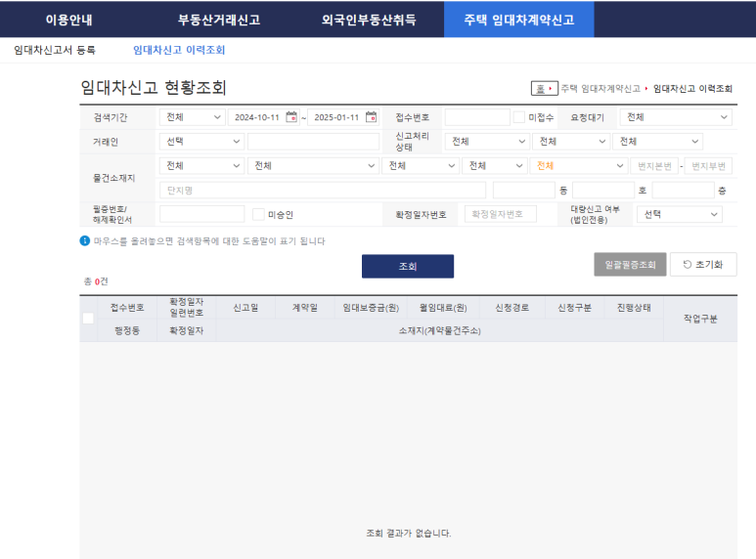Click the 월임대료(원) column header
The height and width of the screenshot is (559, 756).
click(x=443, y=308)
